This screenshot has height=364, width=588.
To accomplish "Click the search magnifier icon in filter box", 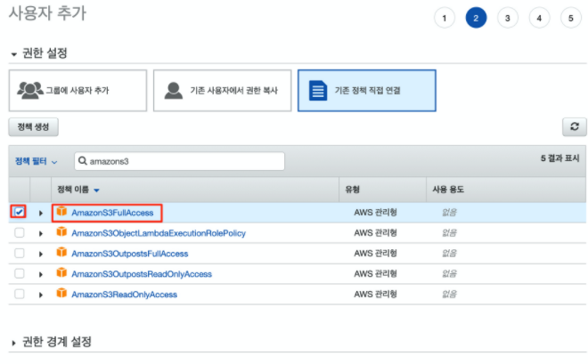I will [83, 161].
